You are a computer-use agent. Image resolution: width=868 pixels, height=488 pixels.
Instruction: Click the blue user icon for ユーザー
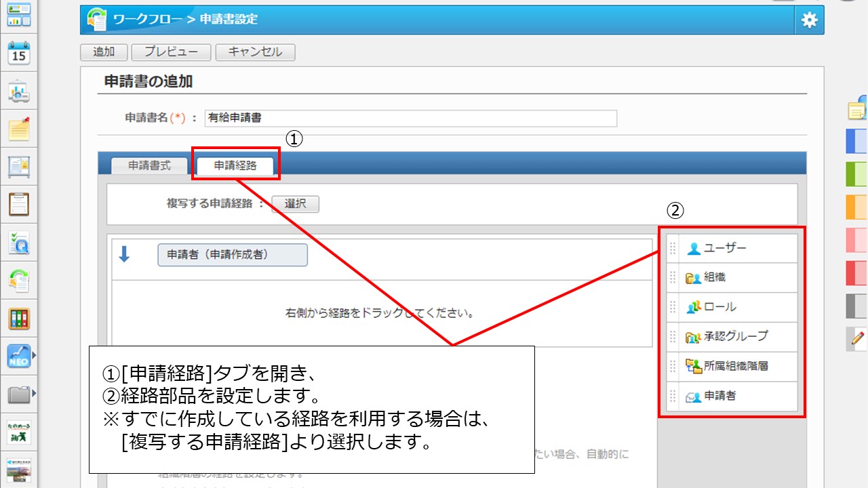pos(693,249)
